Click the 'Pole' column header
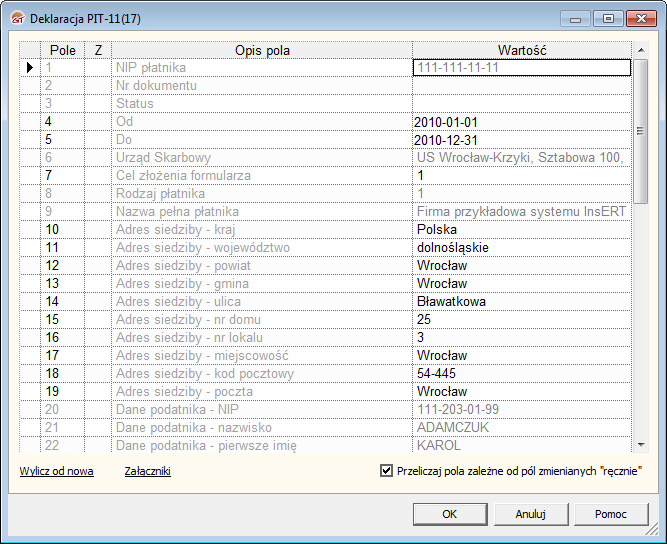This screenshot has height=544, width=667. pos(62,50)
